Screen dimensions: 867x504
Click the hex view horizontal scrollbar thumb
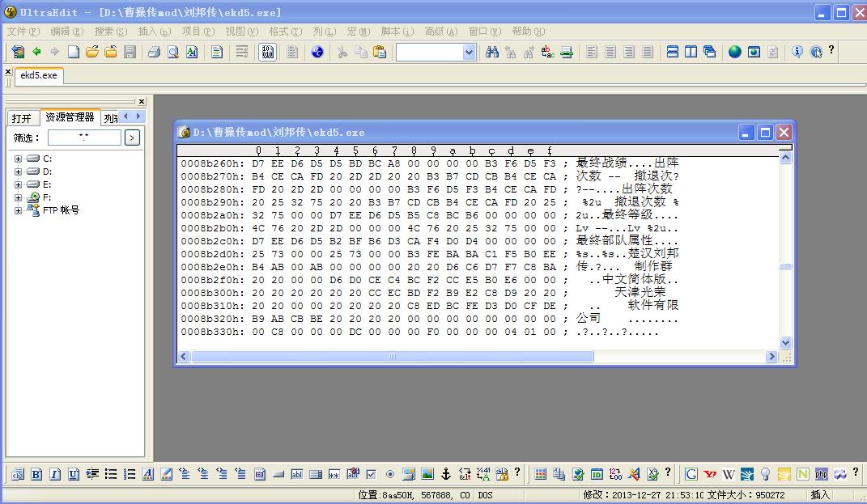click(x=392, y=357)
